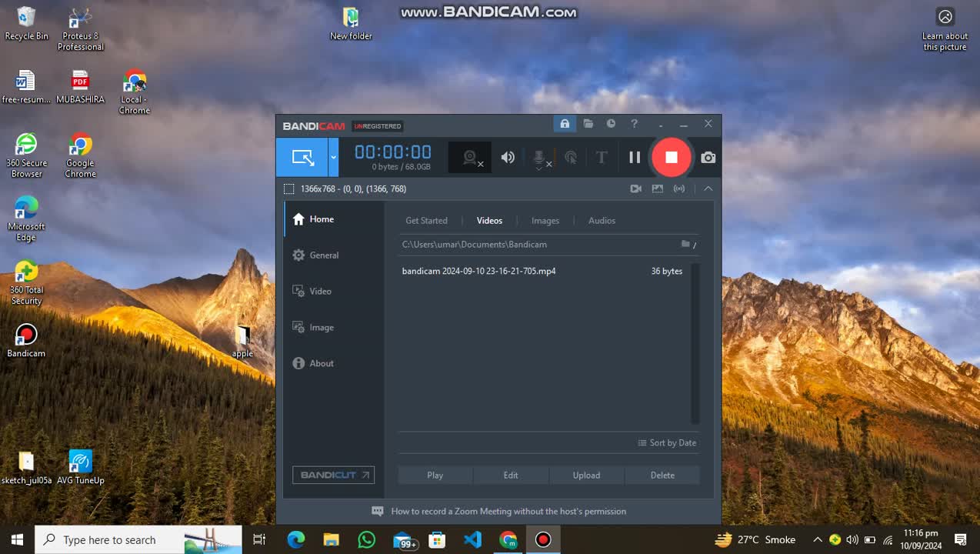Image resolution: width=980 pixels, height=554 pixels.
Task: Select the Bandicam desktop shortcut
Action: (26, 341)
